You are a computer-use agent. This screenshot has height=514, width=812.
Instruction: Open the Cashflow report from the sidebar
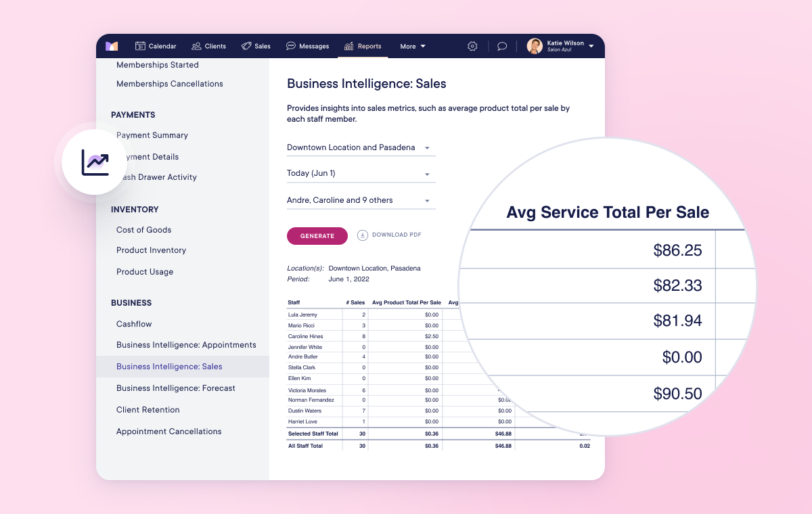point(133,324)
